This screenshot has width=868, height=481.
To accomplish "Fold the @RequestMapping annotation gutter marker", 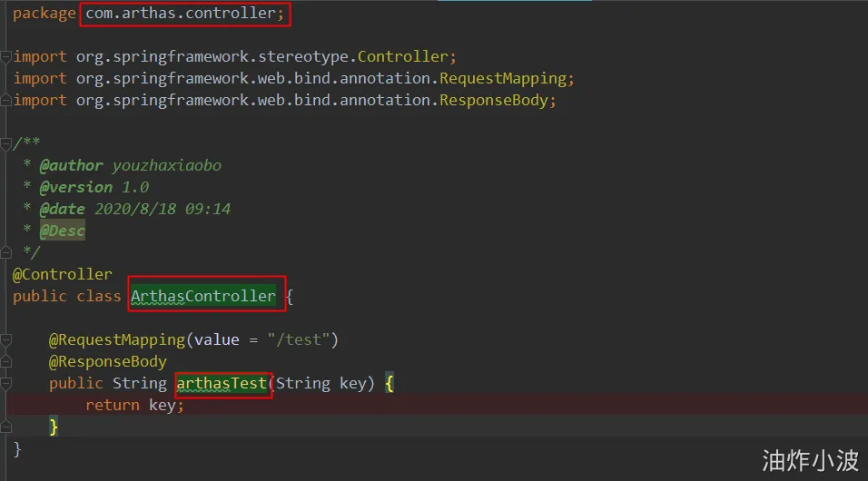I will point(5,339).
